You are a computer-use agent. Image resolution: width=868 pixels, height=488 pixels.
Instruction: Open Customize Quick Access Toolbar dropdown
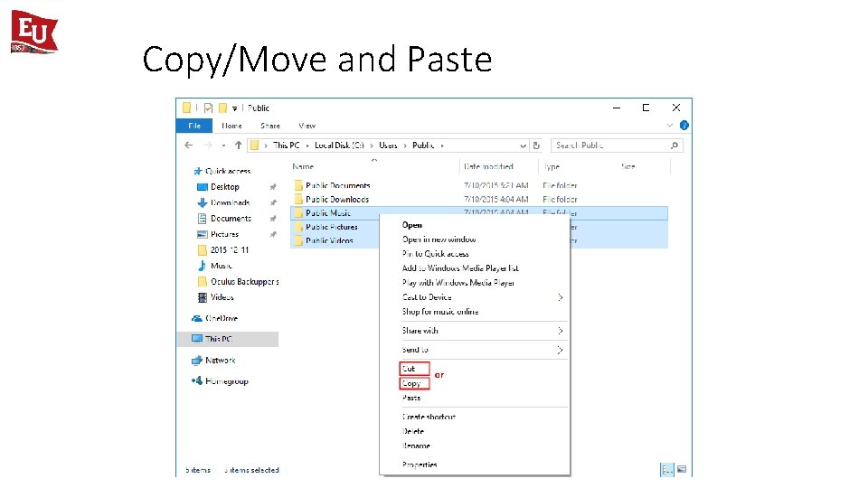(x=235, y=108)
